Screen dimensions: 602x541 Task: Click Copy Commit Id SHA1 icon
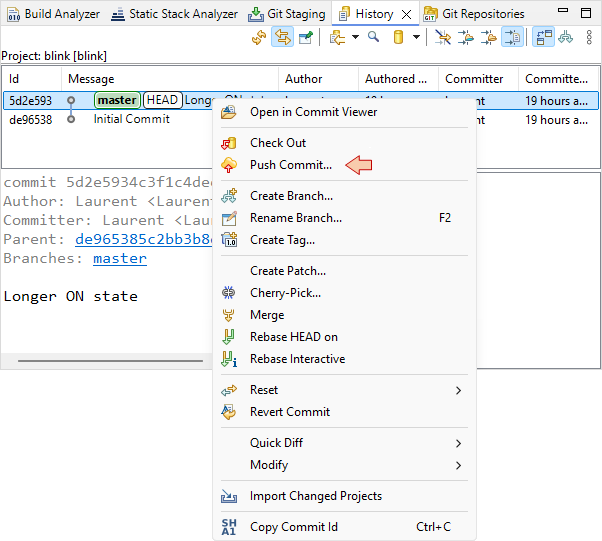point(229,527)
